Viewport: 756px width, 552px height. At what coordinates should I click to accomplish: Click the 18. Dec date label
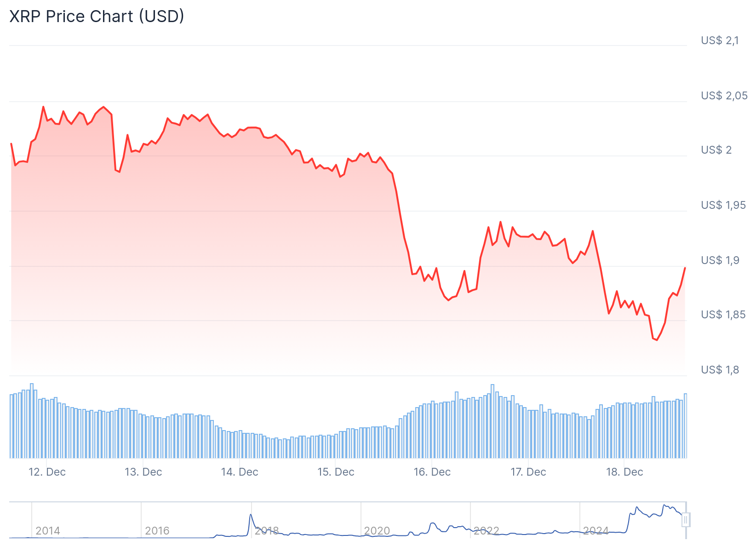(624, 472)
